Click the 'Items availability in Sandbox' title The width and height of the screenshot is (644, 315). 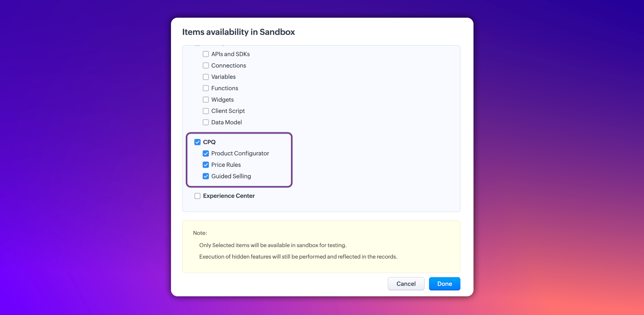[239, 32]
